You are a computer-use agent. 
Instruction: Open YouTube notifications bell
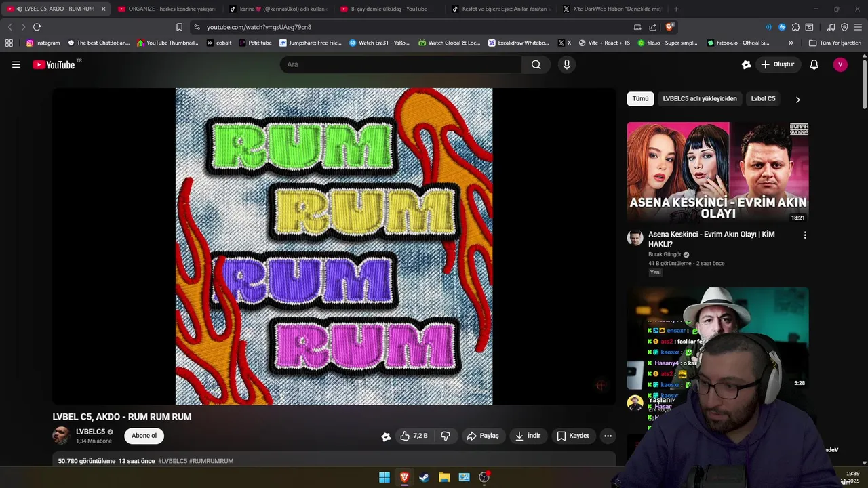[x=814, y=64]
